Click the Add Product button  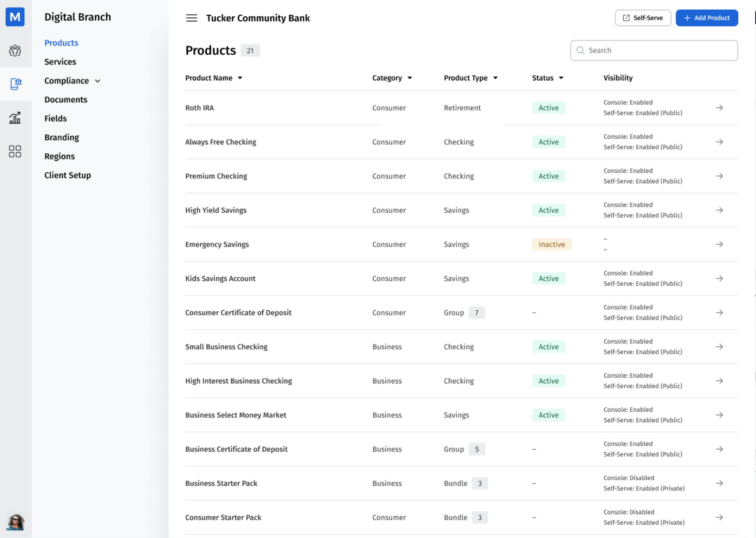[706, 18]
